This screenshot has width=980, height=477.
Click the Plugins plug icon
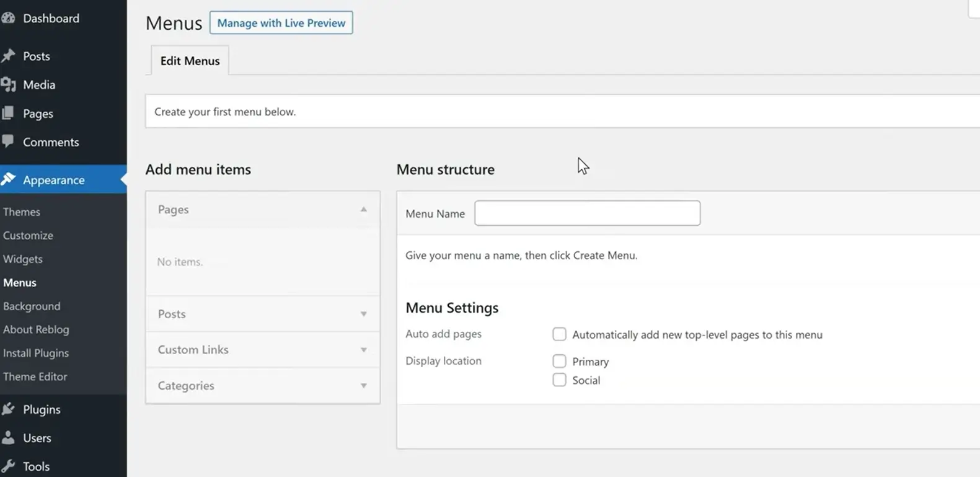[x=8, y=409]
